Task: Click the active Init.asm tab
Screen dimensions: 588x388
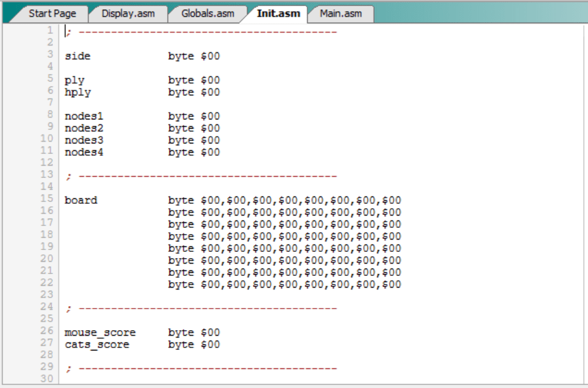Action: 278,14
